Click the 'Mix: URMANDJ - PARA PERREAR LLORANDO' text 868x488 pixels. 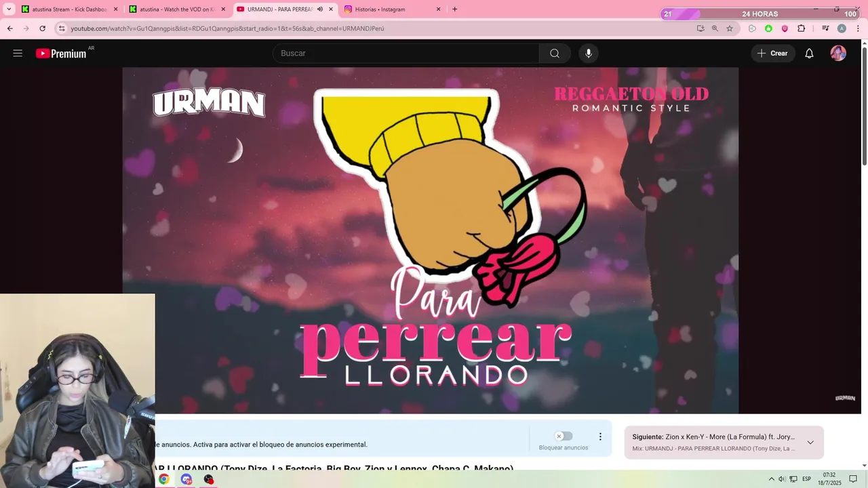coord(713,449)
